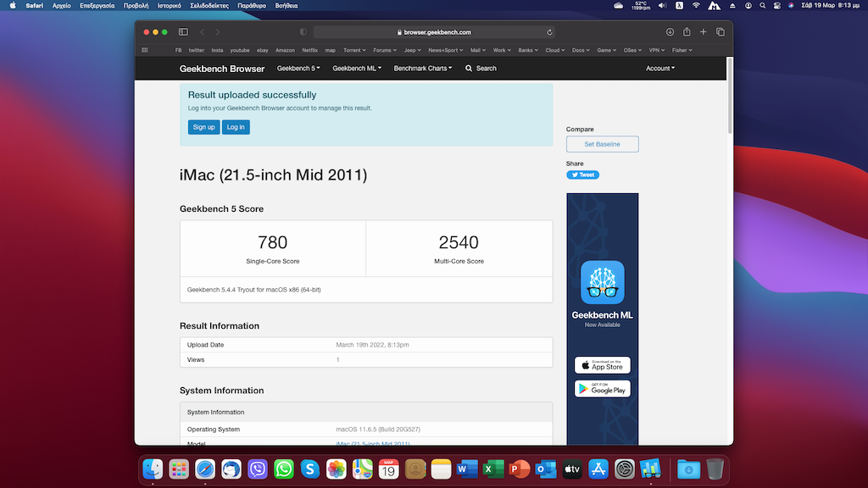
Task: Open the Προβολή menu
Action: (136, 6)
